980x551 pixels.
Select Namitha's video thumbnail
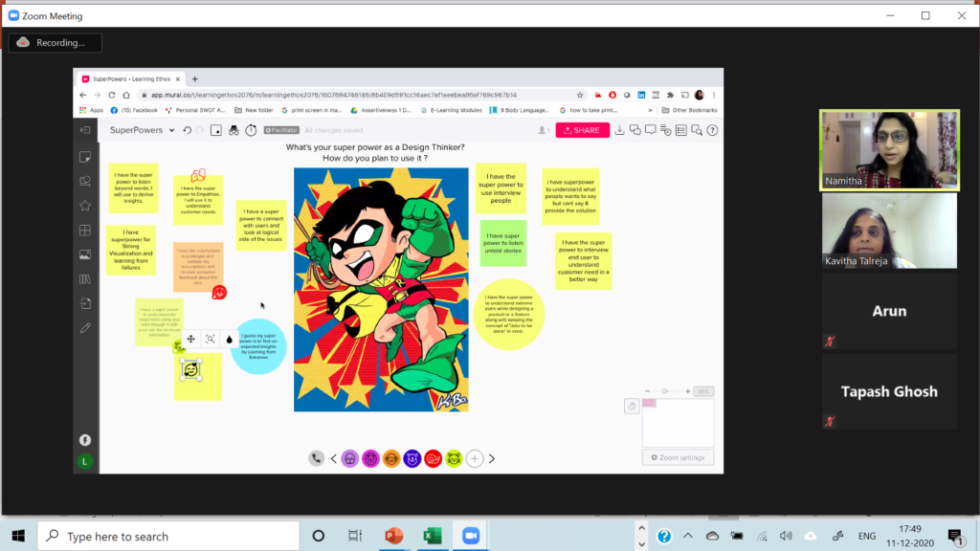pyautogui.click(x=889, y=150)
